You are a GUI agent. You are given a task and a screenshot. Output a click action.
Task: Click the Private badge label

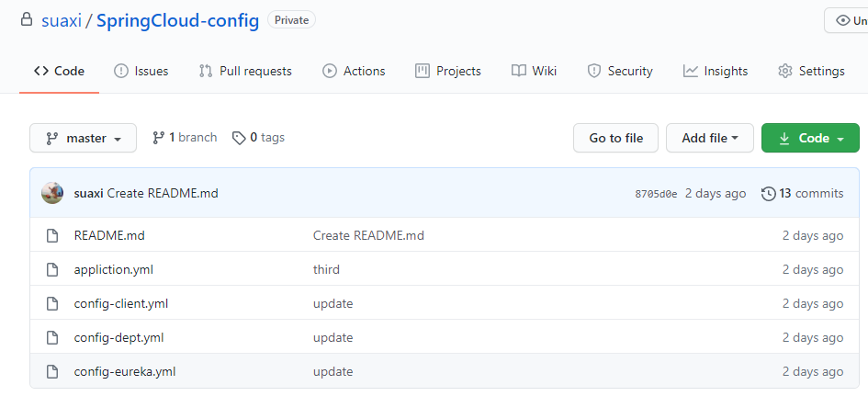click(x=292, y=20)
